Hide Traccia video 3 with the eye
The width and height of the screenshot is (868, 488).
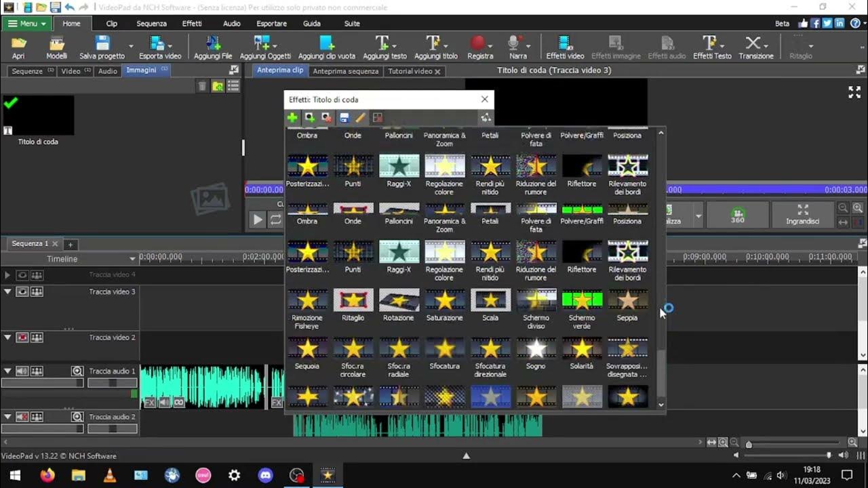(x=22, y=292)
